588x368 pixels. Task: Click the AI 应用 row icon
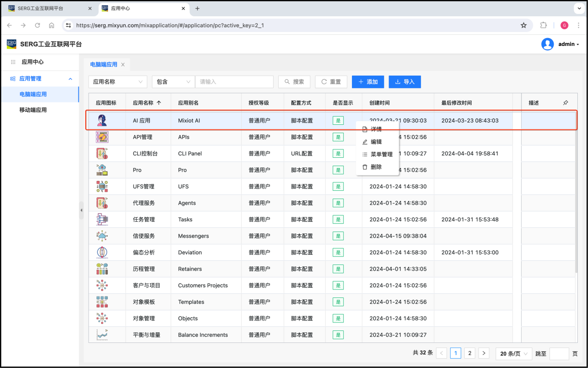[x=102, y=121]
